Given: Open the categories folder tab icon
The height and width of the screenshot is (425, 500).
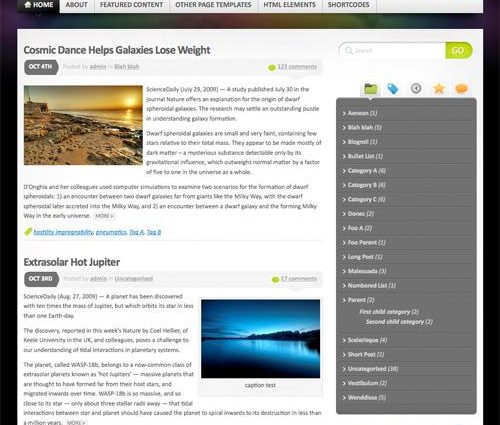Looking at the screenshot, I should pos(370,89).
